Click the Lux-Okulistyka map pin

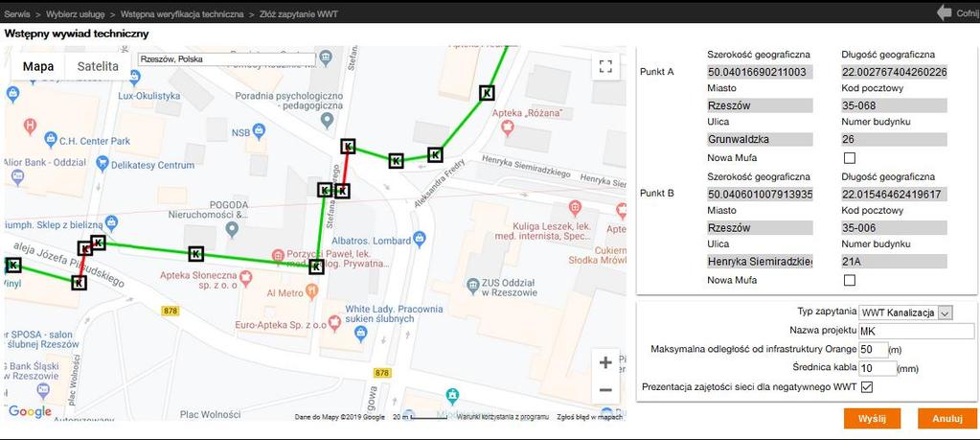coord(136,78)
